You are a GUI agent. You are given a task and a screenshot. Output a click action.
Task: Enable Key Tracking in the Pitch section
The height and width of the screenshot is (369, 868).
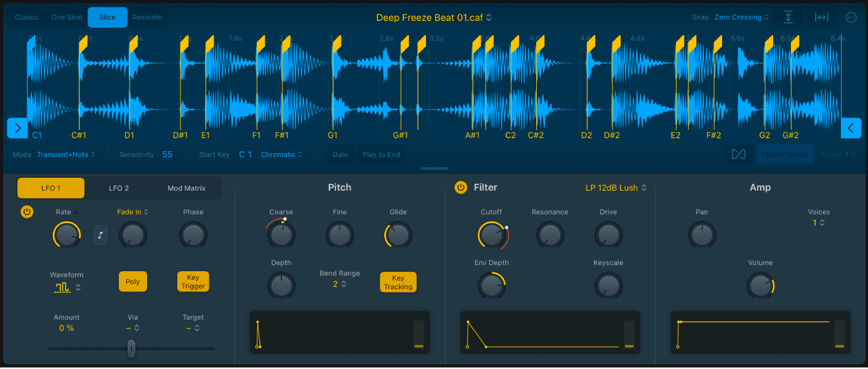pyautogui.click(x=398, y=282)
